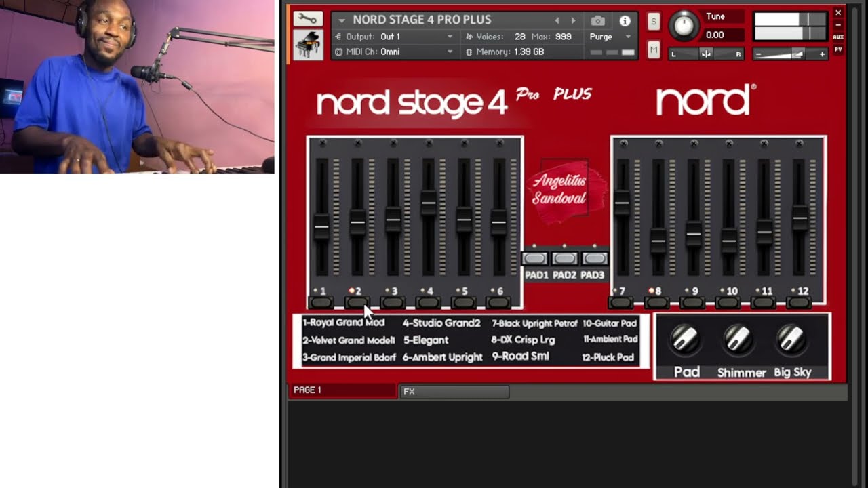
Task: Toggle layer button under number 12
Action: tap(800, 303)
